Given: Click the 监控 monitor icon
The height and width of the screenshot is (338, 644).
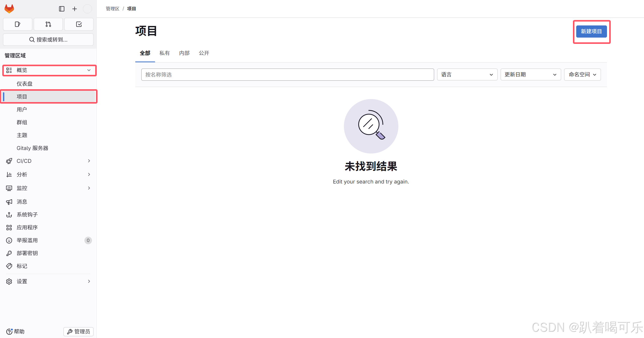Looking at the screenshot, I should coord(9,188).
